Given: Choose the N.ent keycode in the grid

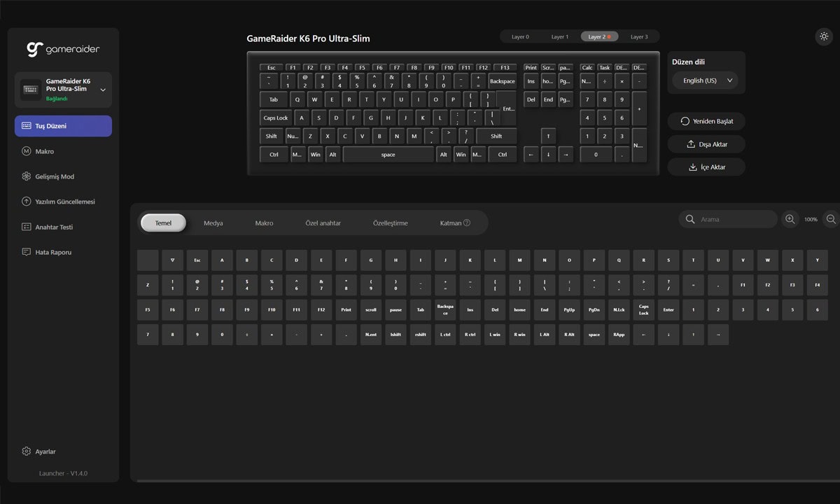Looking at the screenshot, I should (x=371, y=335).
